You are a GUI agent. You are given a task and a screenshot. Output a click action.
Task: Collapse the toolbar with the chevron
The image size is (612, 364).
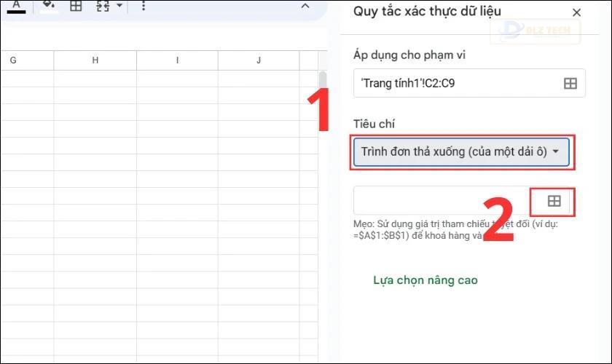pos(305,6)
